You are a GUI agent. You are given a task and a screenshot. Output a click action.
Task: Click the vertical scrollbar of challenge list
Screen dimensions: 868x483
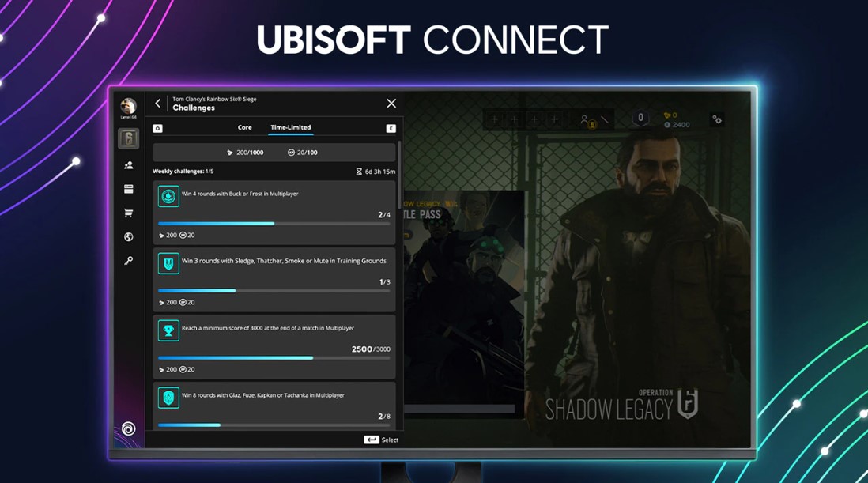399,174
